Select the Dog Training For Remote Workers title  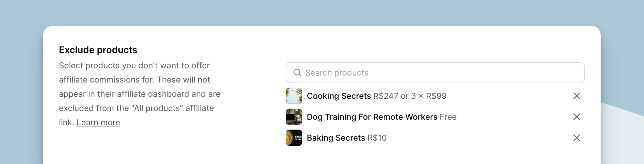point(372,117)
